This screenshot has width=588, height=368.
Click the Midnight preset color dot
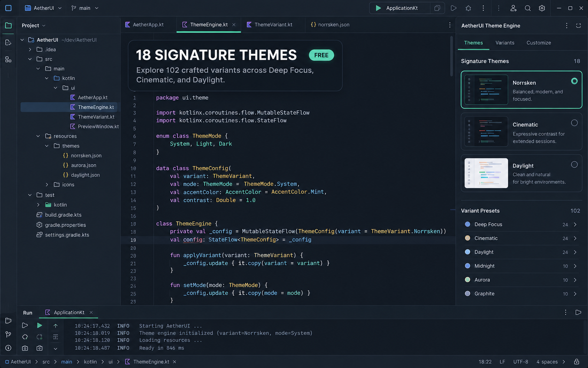[x=468, y=266]
